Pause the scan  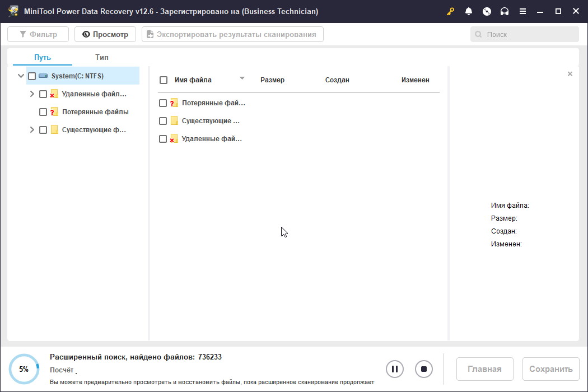(x=394, y=369)
